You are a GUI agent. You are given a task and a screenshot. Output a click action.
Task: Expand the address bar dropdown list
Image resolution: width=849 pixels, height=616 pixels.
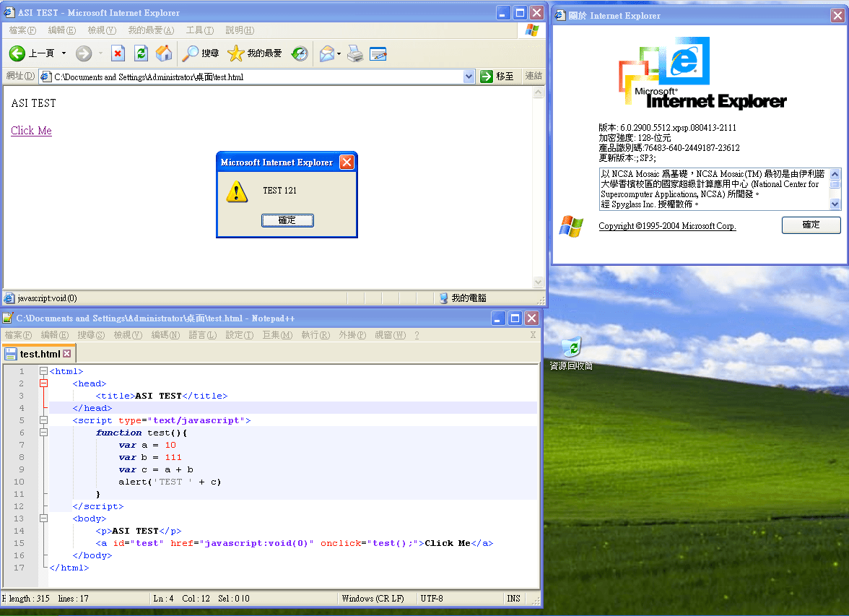pos(469,77)
